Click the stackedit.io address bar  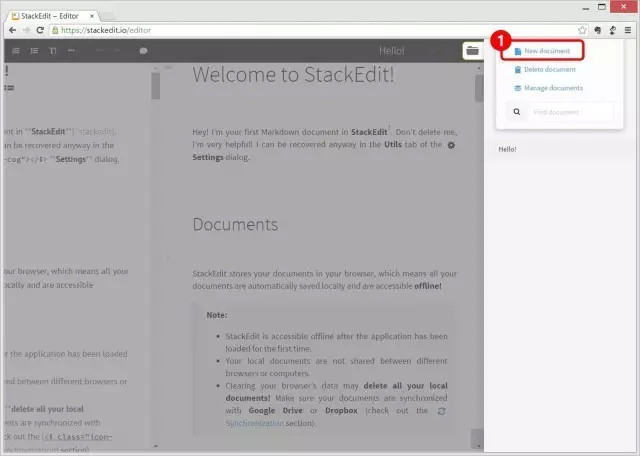pyautogui.click(x=312, y=30)
